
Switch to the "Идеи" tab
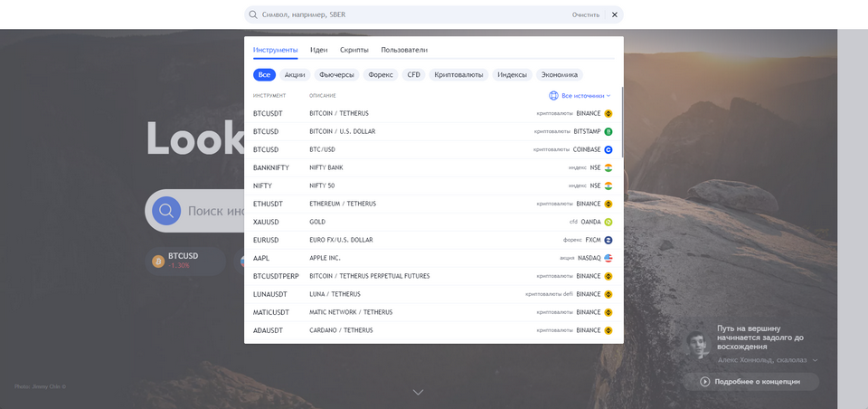pos(318,50)
